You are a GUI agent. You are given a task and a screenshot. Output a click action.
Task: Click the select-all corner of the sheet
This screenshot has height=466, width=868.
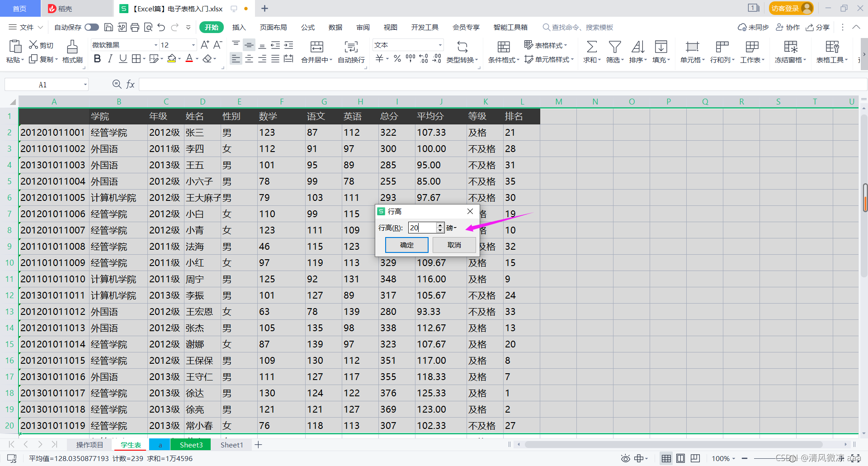click(x=12, y=102)
